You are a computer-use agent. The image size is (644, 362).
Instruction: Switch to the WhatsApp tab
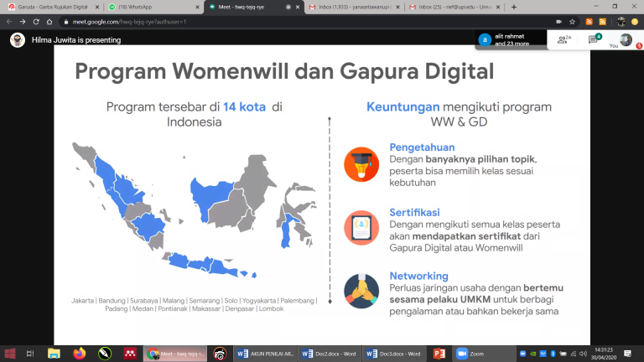[x=153, y=7]
